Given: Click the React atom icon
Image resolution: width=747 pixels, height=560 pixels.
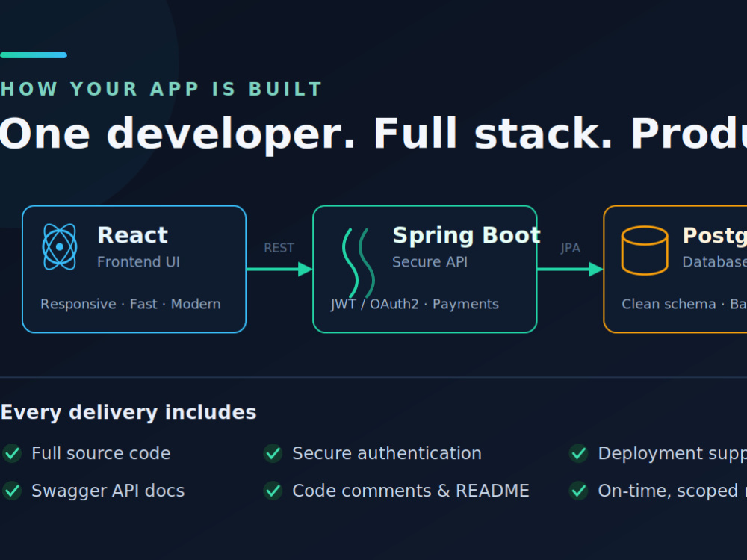Looking at the screenshot, I should [60, 246].
